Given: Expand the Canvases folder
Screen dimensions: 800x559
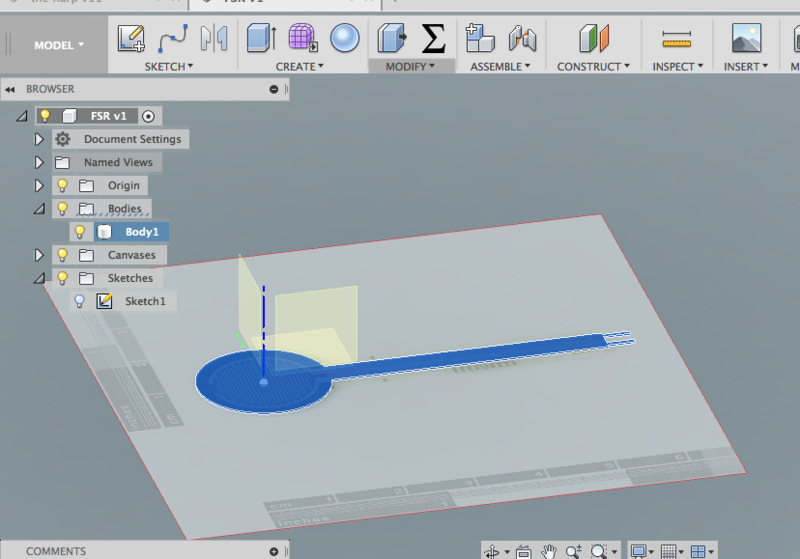Looking at the screenshot, I should [x=39, y=255].
